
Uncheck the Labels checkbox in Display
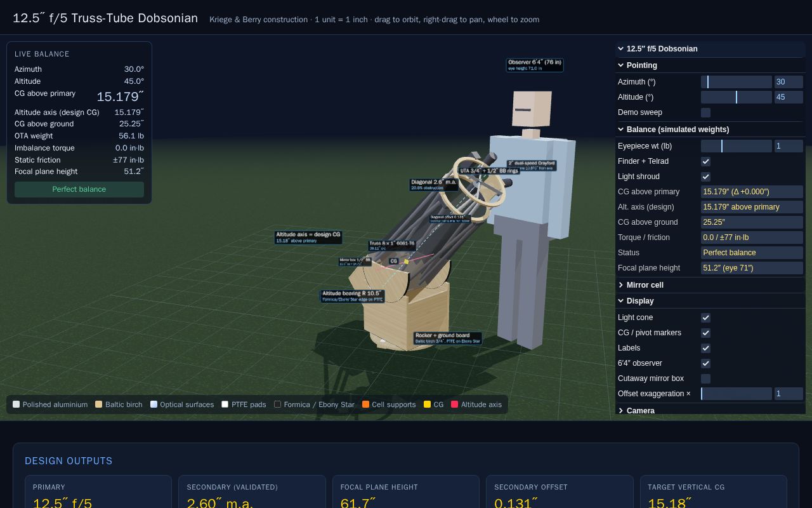(x=705, y=348)
